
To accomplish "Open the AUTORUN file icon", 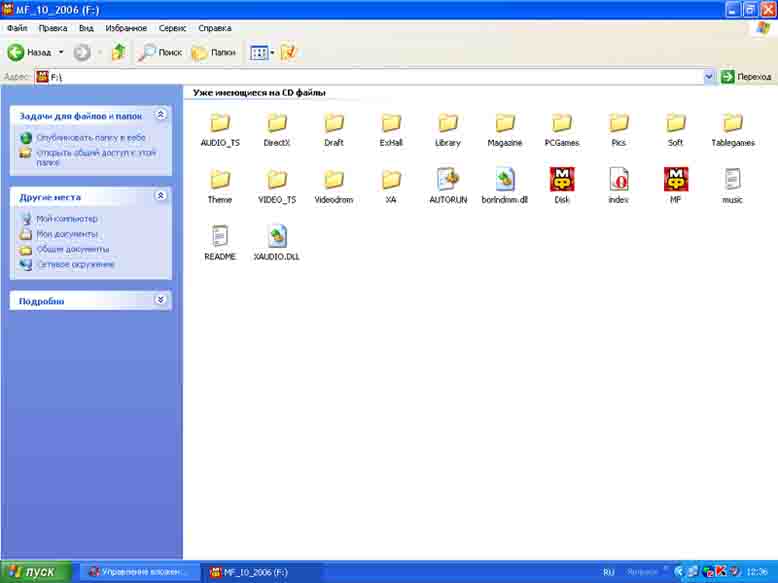I will 447,180.
